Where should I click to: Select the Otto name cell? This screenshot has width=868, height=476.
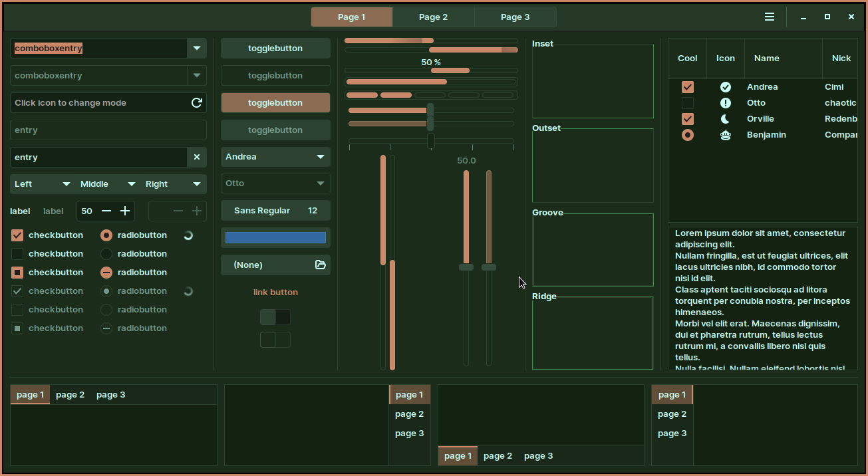tap(756, 103)
